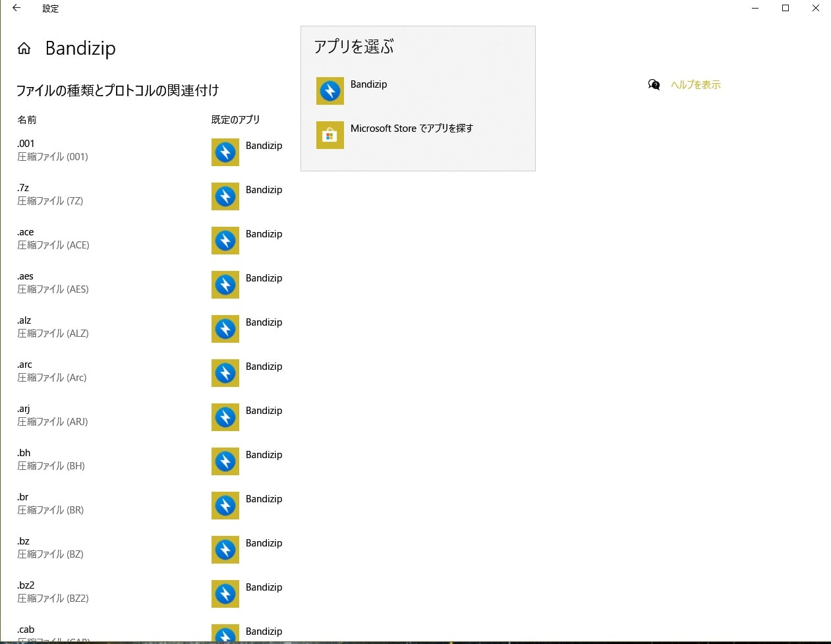Click 圧縮ファイル (ACE) description text
Screen dimensions: 831x644
(x=53, y=245)
